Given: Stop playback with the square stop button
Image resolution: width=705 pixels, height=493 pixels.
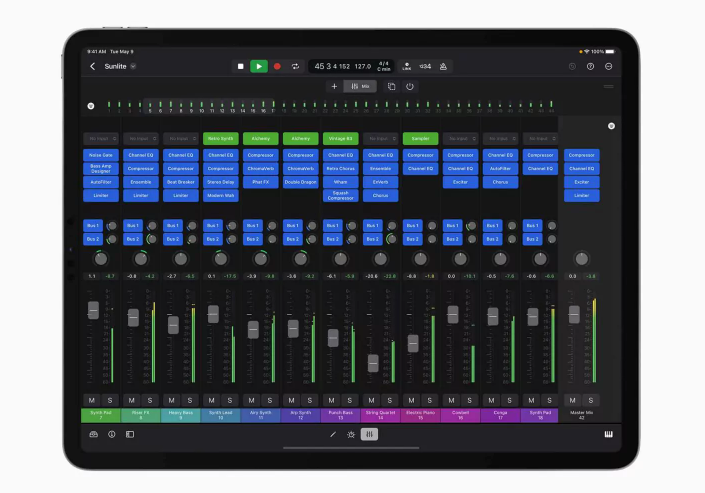Looking at the screenshot, I should click(241, 67).
